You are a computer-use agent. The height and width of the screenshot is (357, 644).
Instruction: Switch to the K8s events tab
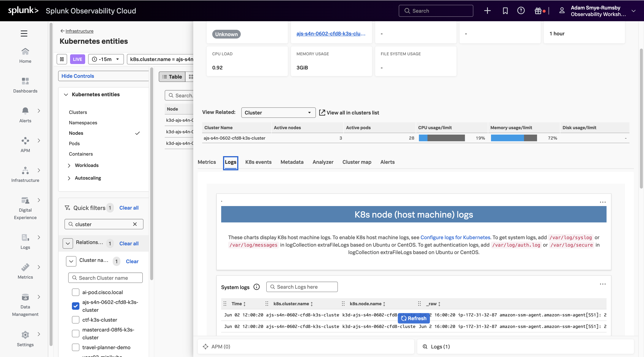point(258,162)
